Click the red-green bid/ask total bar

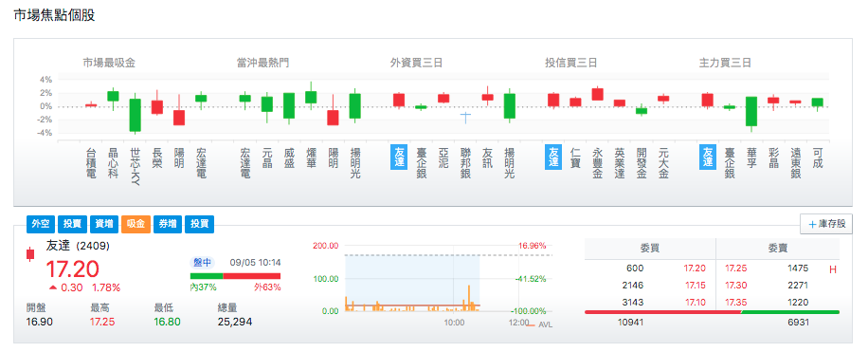tap(712, 312)
